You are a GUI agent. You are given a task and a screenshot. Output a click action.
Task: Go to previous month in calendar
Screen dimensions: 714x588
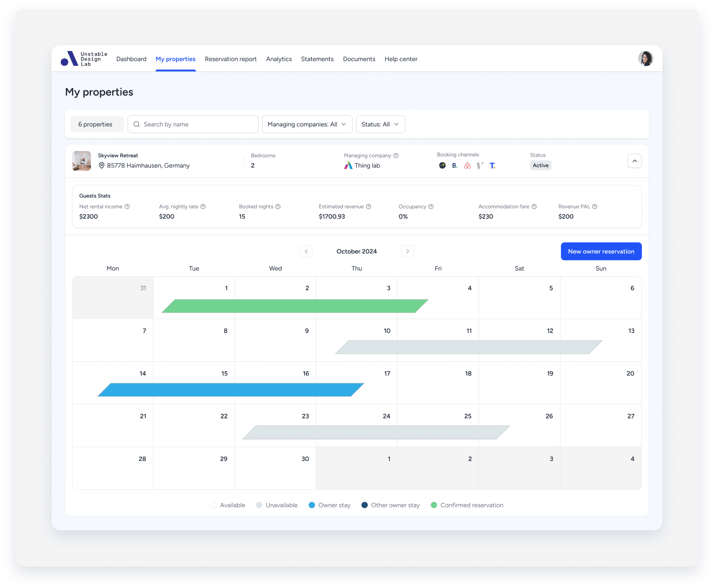tap(306, 251)
